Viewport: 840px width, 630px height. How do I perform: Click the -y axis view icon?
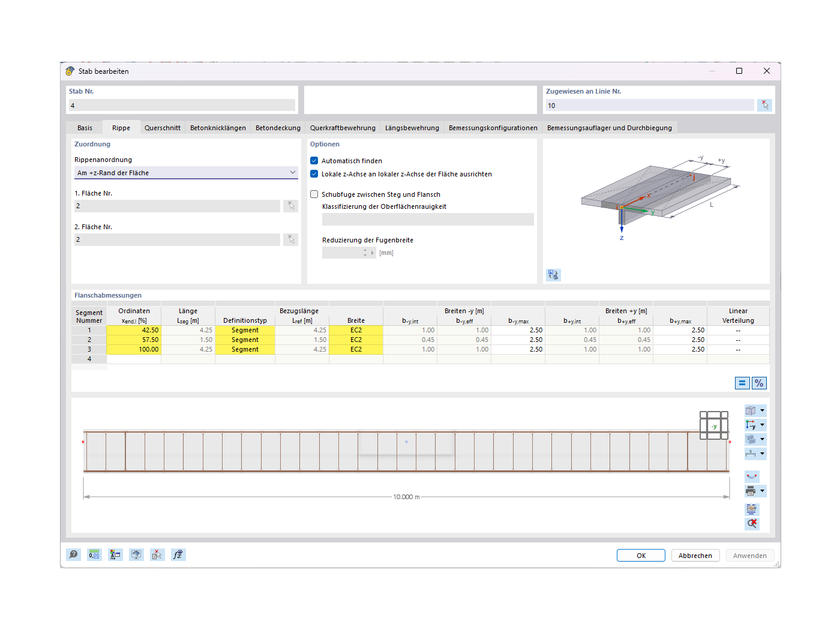click(751, 425)
